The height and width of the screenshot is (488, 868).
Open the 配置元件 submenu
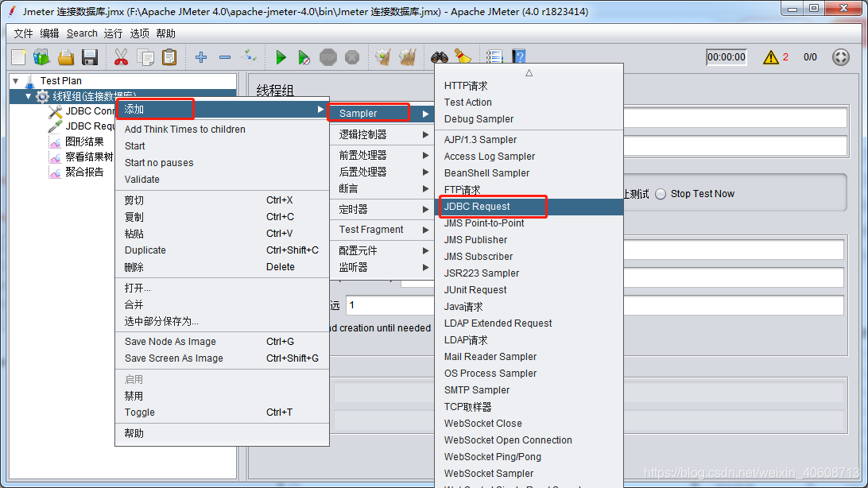(x=380, y=250)
